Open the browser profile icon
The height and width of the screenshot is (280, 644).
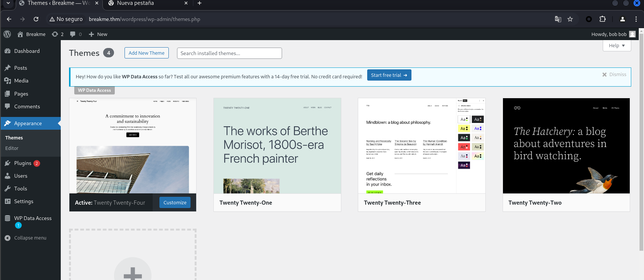[622, 19]
